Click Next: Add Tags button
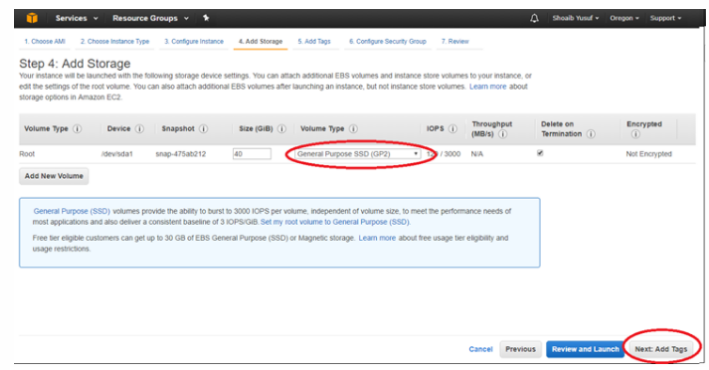Screen dimensions: 709x370 [661, 349]
